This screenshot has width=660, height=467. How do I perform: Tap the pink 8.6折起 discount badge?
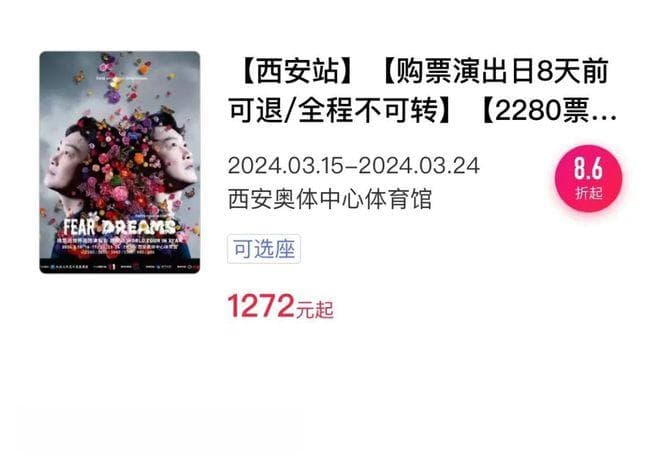click(x=588, y=179)
